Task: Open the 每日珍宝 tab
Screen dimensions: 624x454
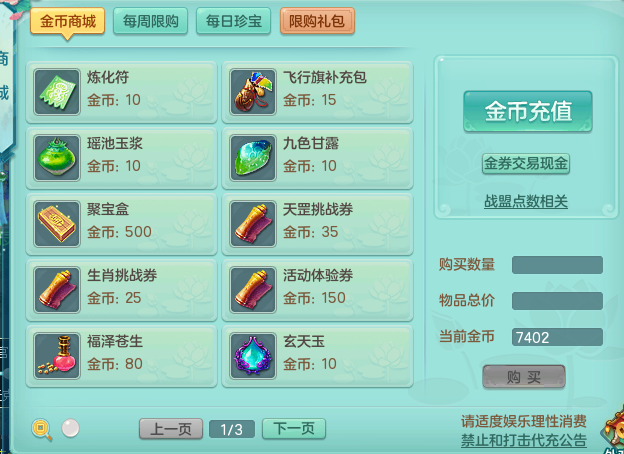Action: pyautogui.click(x=233, y=21)
